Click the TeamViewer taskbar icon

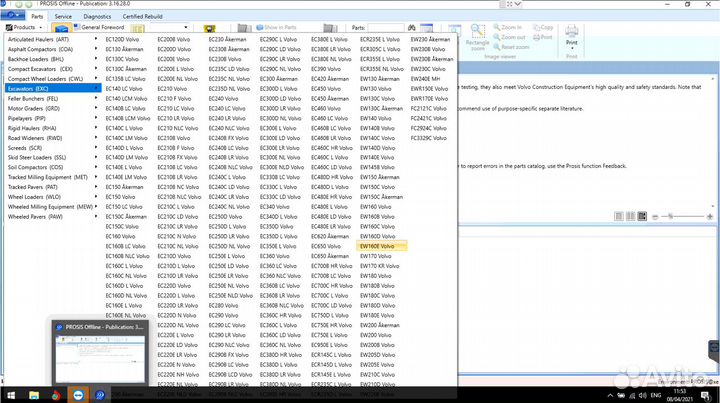(x=76, y=395)
